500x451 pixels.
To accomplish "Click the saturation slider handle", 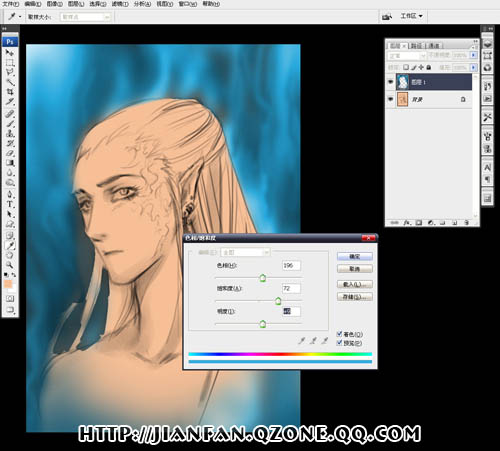I will (x=278, y=301).
